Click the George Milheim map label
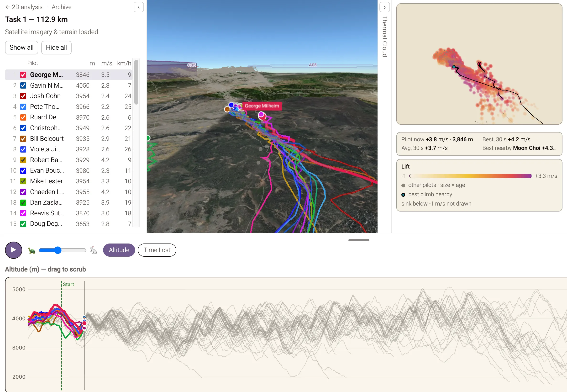The height and width of the screenshot is (392, 567). [262, 106]
